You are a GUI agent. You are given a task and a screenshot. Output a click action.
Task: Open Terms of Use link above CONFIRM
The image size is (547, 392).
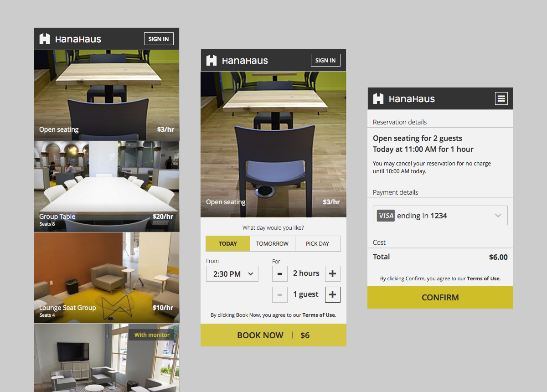[x=483, y=279]
